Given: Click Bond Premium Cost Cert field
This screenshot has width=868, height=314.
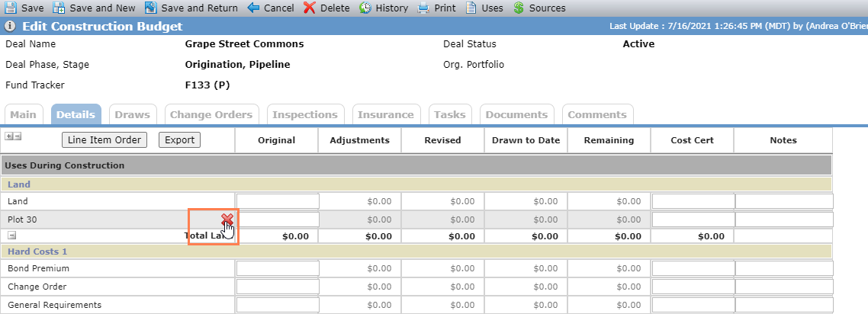Looking at the screenshot, I should pyautogui.click(x=693, y=268).
